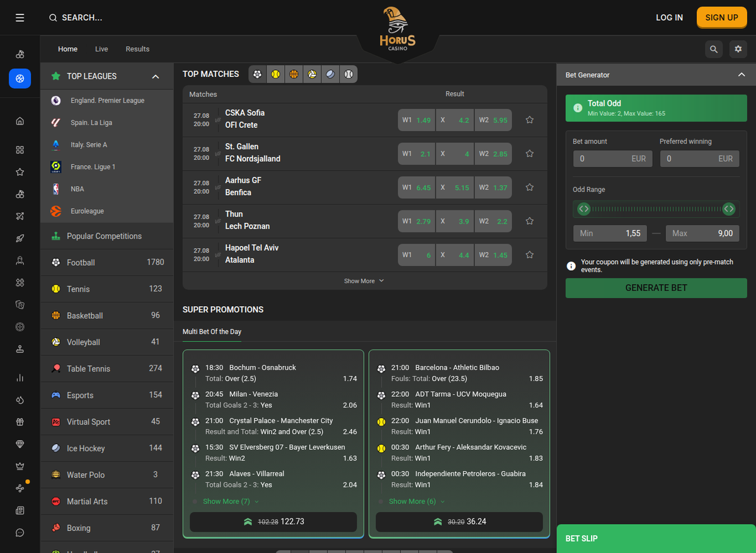
Task: Open the hamburger menu
Action: tap(20, 18)
